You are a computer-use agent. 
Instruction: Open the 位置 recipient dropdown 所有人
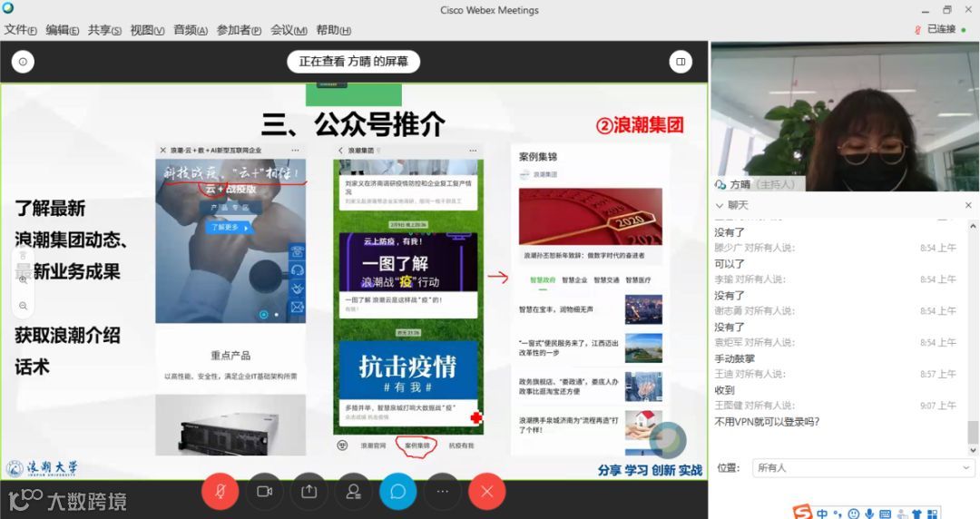point(863,467)
